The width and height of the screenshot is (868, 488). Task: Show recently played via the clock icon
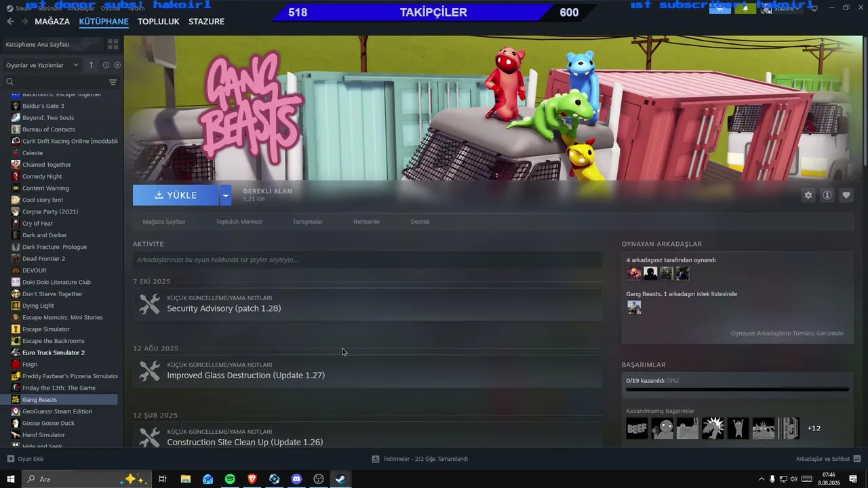pos(106,65)
